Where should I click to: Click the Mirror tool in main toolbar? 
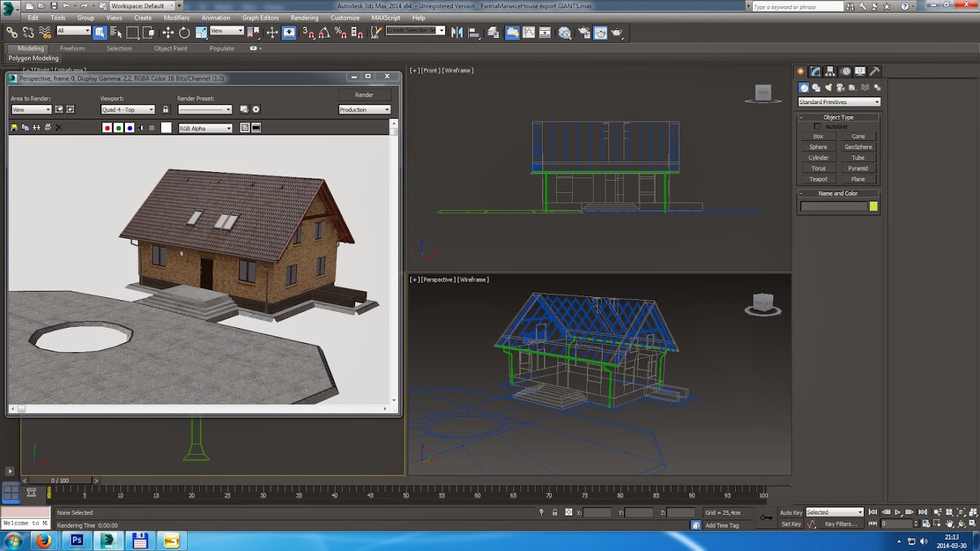tap(457, 33)
